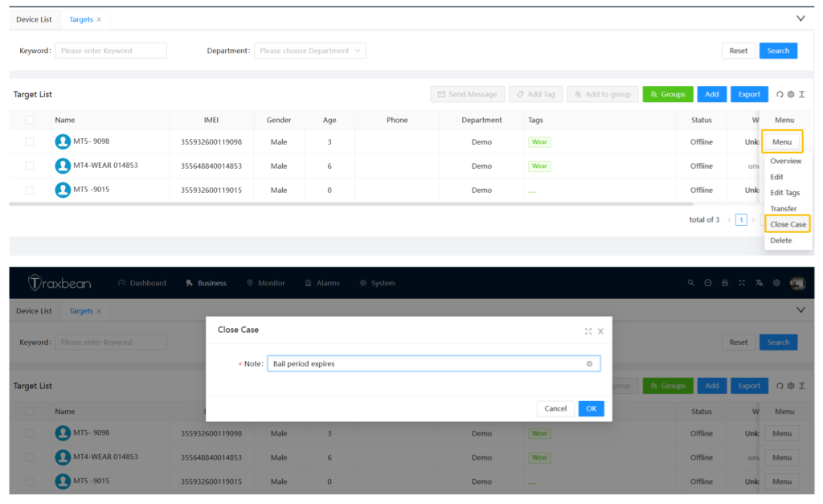The height and width of the screenshot is (504, 823).
Task: Tick the MT4-WEAR 014853 checkbox on the dimmed page
Action: click(x=30, y=457)
